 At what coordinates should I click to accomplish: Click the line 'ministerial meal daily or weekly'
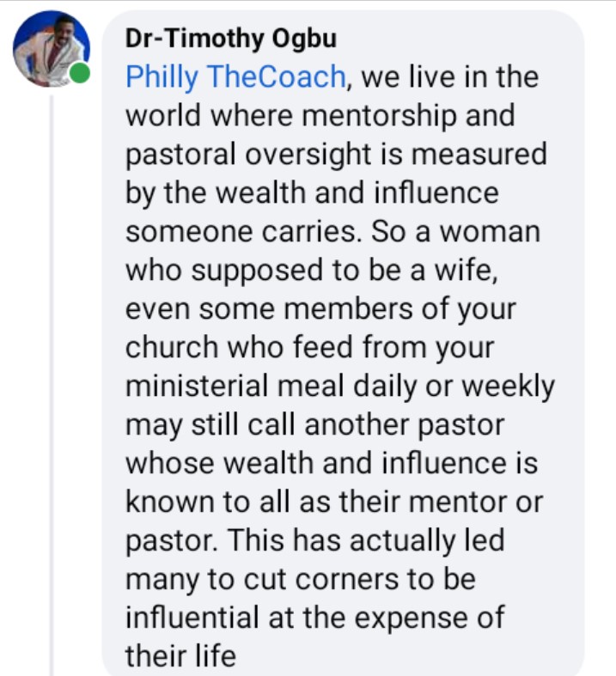[340, 386]
